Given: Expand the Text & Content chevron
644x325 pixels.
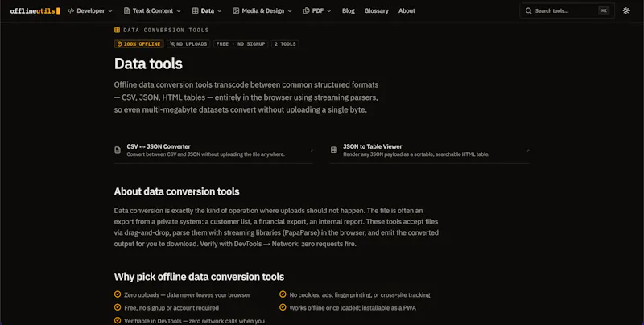Looking at the screenshot, I should 179,11.
